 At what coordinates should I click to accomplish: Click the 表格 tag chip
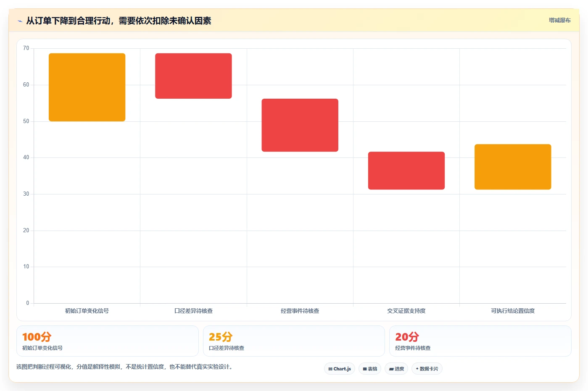370,369
